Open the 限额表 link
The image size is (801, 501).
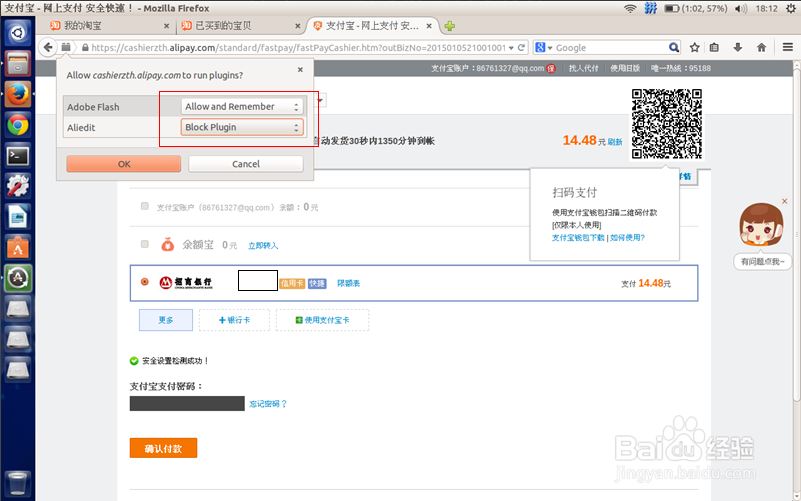pyautogui.click(x=348, y=283)
